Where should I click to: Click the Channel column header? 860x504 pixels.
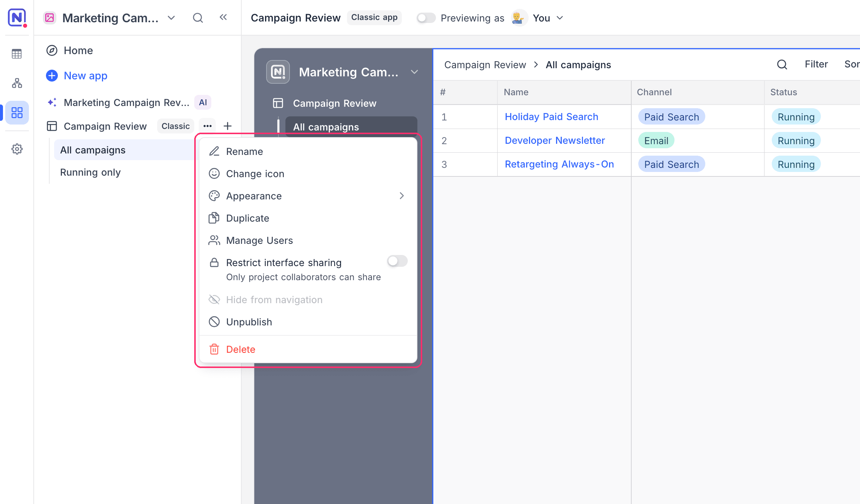click(697, 92)
